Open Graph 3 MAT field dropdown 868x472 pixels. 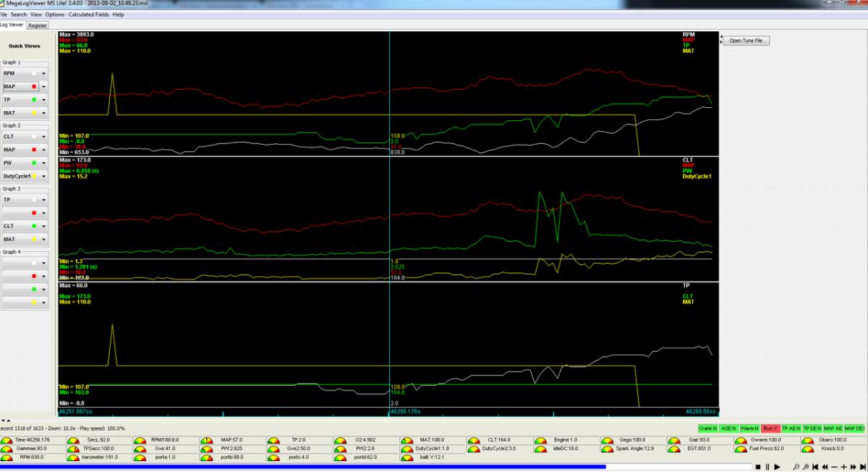43,239
